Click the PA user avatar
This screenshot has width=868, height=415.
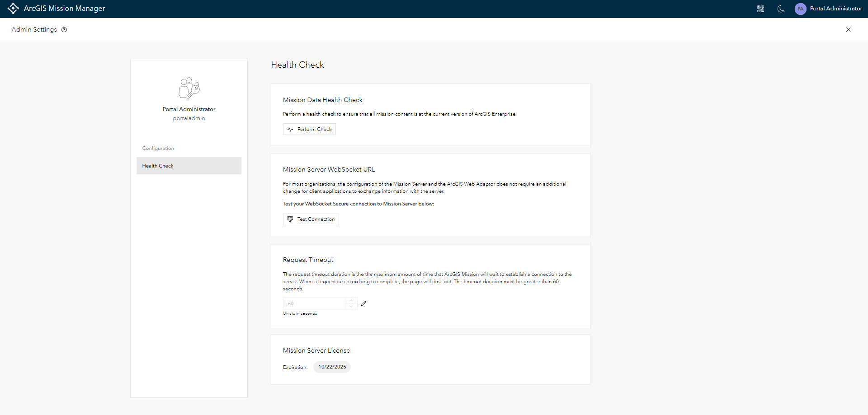(800, 9)
